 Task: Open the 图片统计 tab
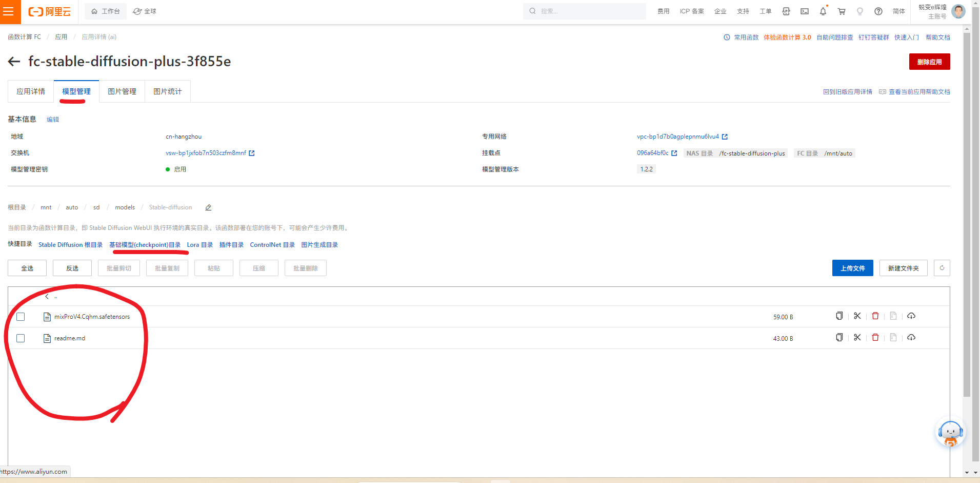click(168, 91)
